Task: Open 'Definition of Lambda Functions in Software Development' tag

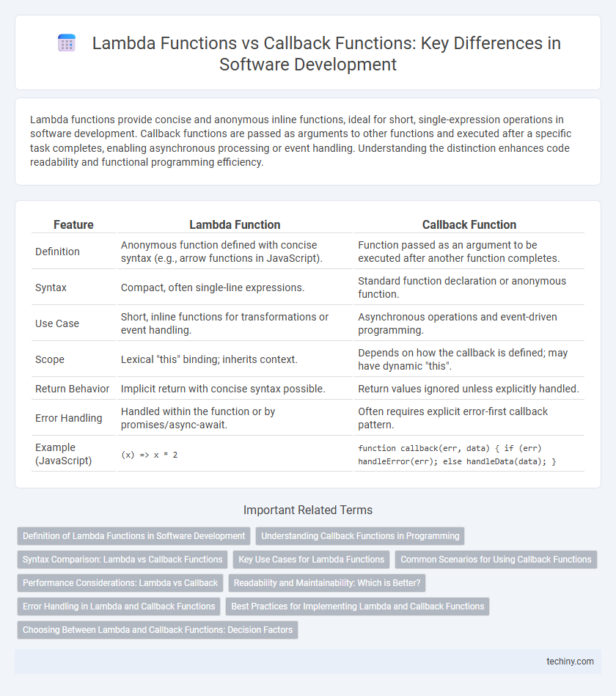Action: coord(133,536)
